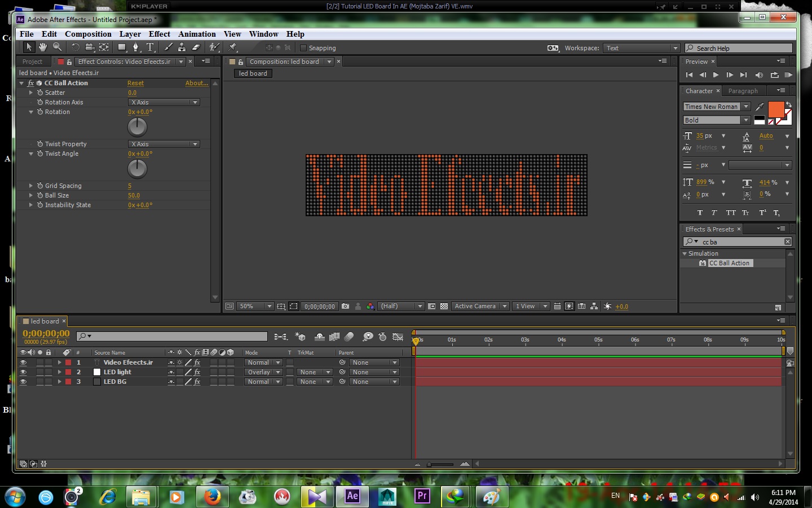Hide the LED light layer
The image size is (812, 508).
coord(23,372)
